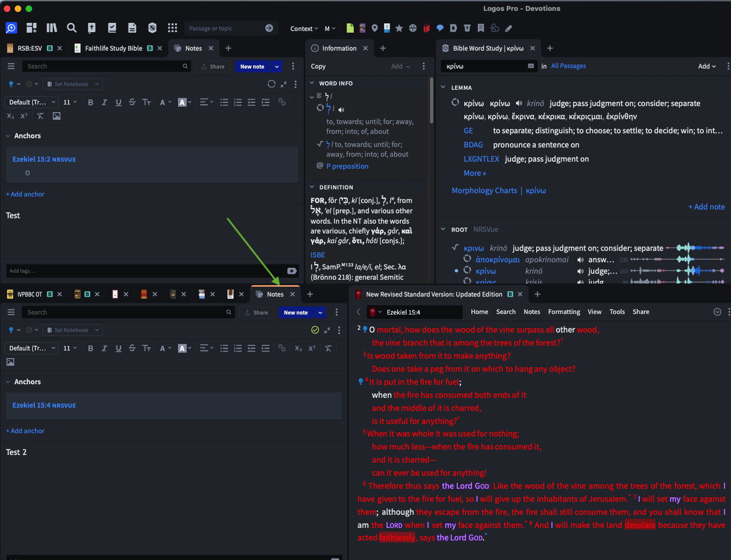Switch to the RSB:ESV tab
Image resolution: width=731 pixels, height=560 pixels.
click(29, 48)
